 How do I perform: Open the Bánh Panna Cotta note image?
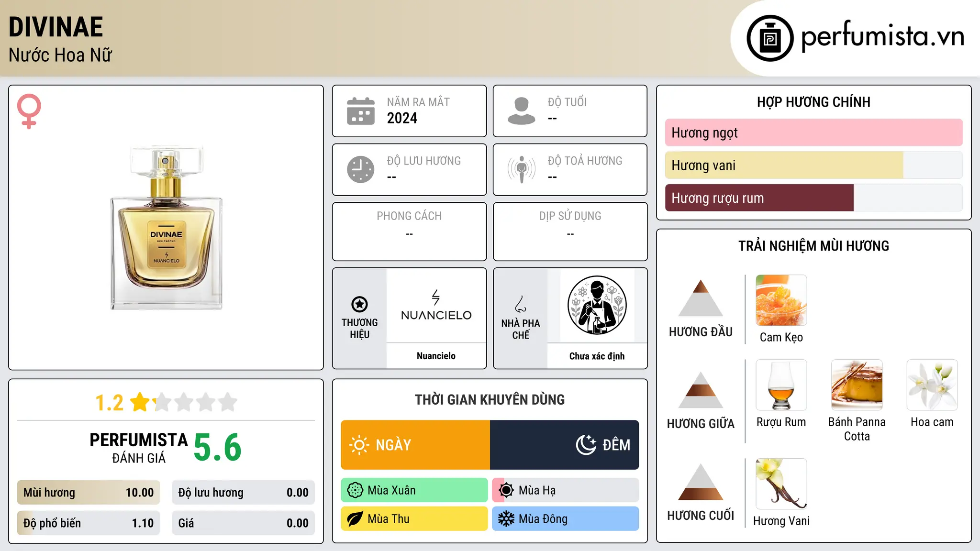coord(857,385)
